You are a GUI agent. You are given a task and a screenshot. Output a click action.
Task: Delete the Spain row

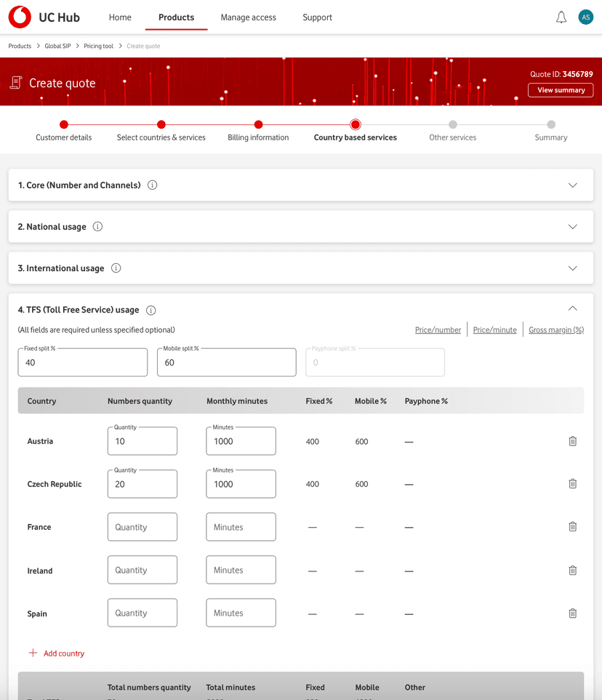tap(572, 613)
